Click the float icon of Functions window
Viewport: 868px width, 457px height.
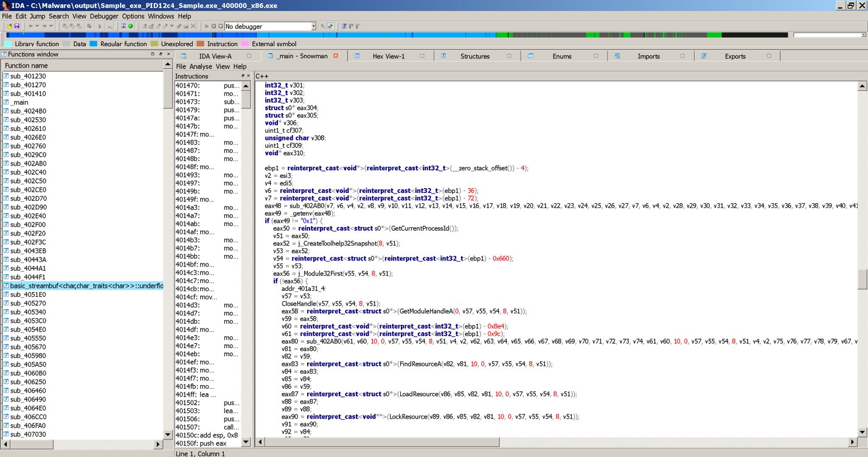(161, 54)
